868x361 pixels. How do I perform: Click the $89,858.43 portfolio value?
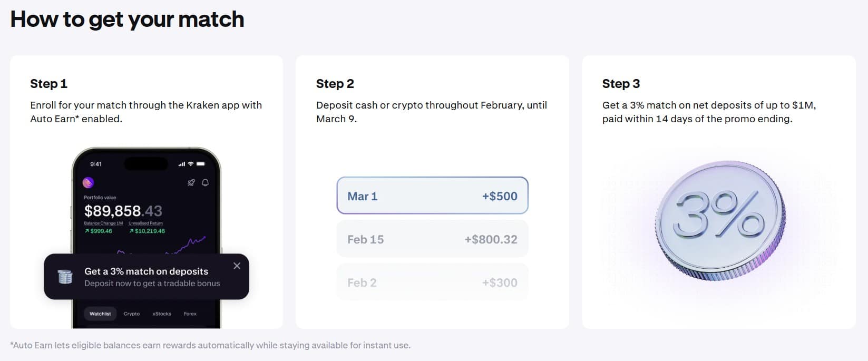pos(123,211)
